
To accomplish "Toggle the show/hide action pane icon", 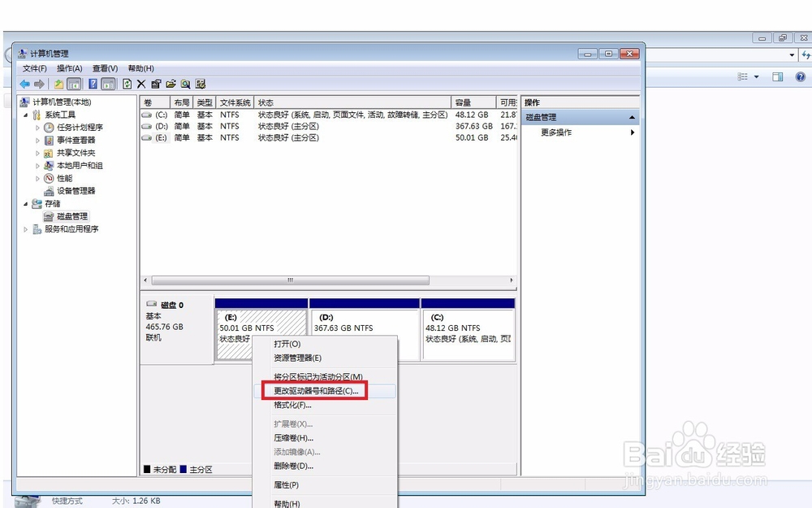I will click(x=108, y=84).
